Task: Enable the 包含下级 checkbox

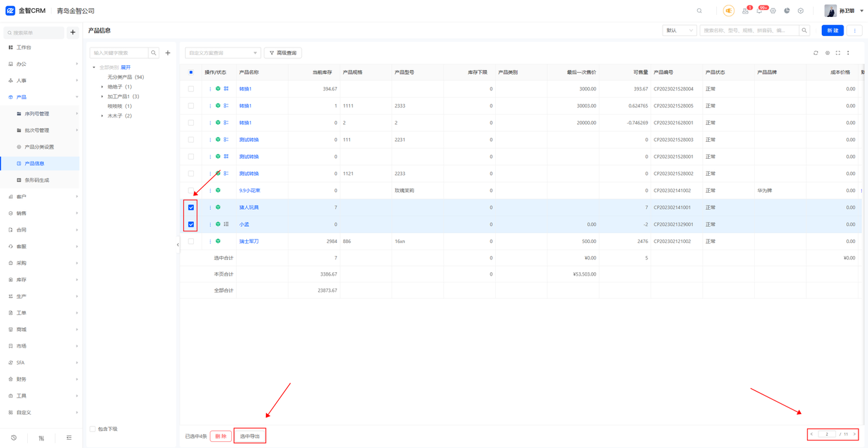Action: coord(93,429)
